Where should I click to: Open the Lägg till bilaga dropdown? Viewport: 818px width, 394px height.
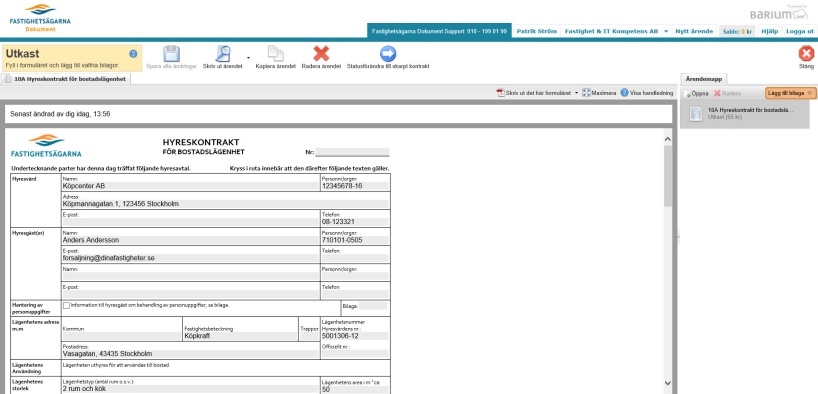[790, 93]
